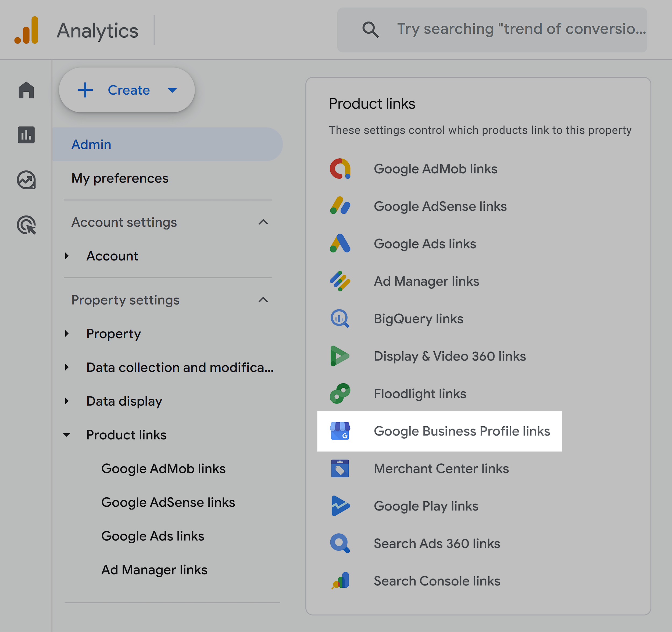672x632 pixels.
Task: Click the Google AdMob product icon
Action: click(340, 169)
